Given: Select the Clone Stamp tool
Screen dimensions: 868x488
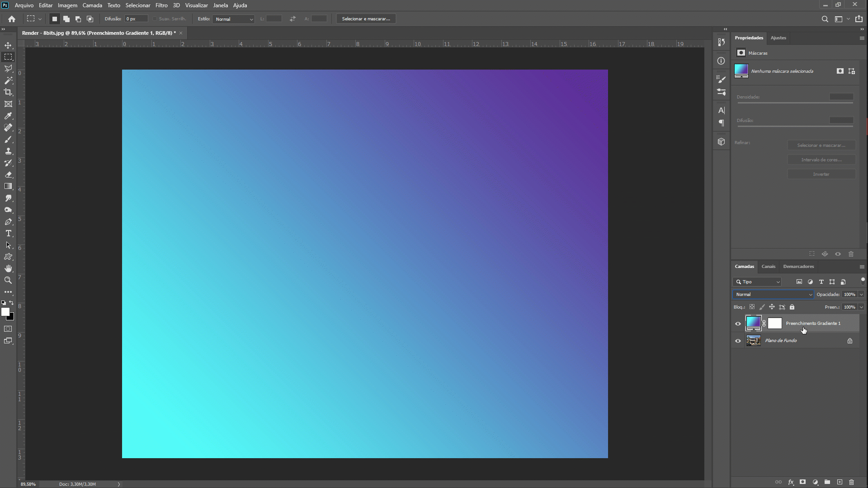Looking at the screenshot, I should (8, 151).
